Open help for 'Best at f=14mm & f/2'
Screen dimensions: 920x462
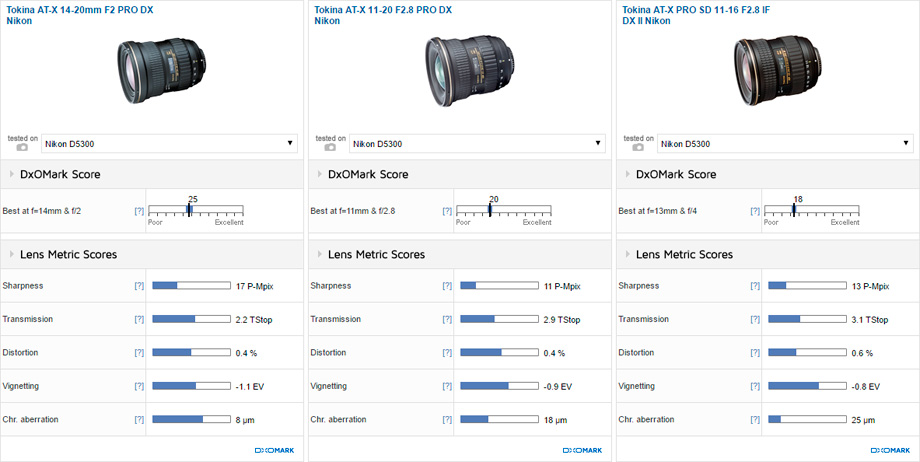click(x=139, y=211)
